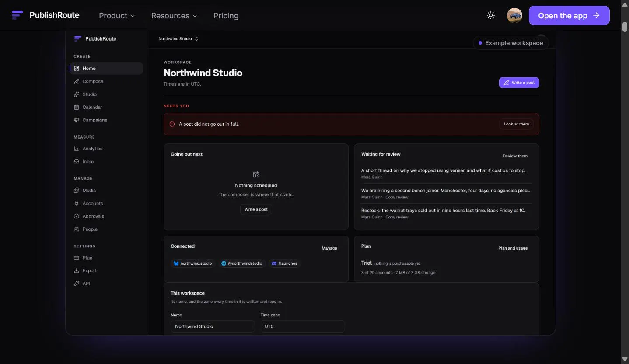Click the Review them link
This screenshot has height=364, width=629.
pyautogui.click(x=515, y=156)
